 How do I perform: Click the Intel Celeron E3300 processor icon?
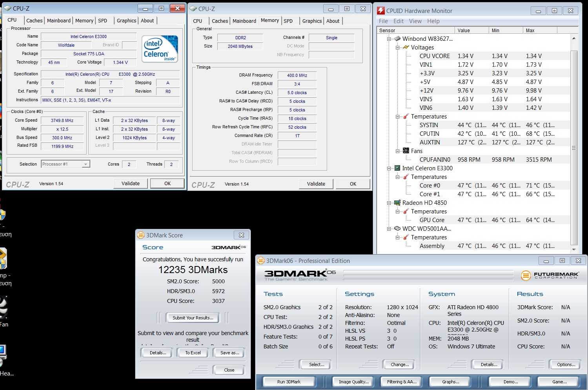point(397,168)
